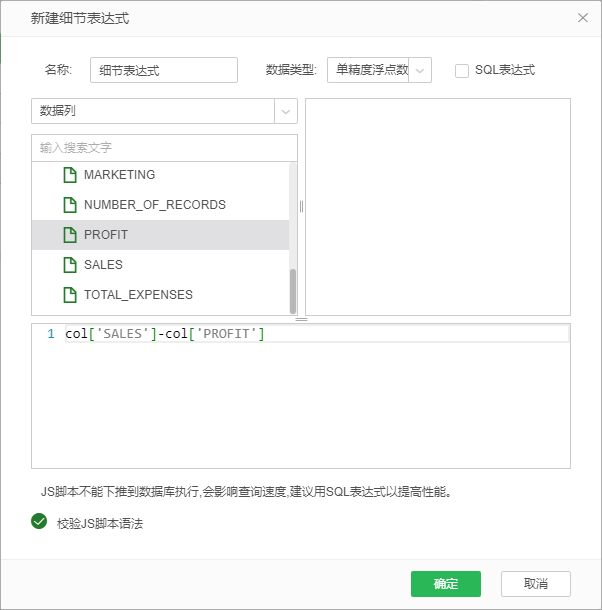Click the PROFIT column file icon
The width and height of the screenshot is (602, 610).
(70, 235)
